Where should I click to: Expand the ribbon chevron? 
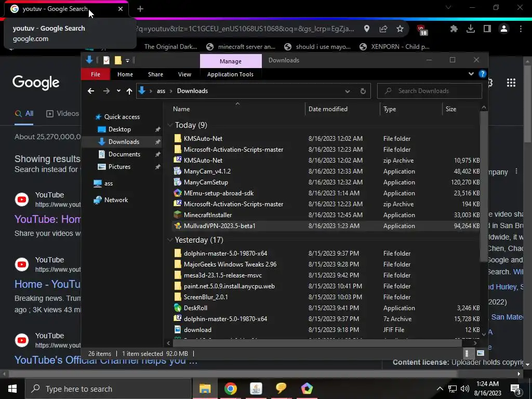pos(471,74)
